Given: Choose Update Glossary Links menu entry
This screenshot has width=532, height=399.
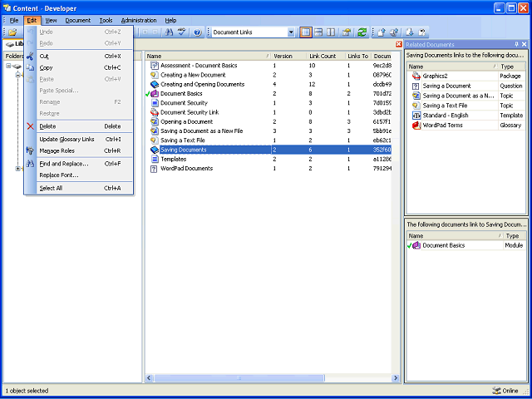Looking at the screenshot, I should tap(78, 139).
